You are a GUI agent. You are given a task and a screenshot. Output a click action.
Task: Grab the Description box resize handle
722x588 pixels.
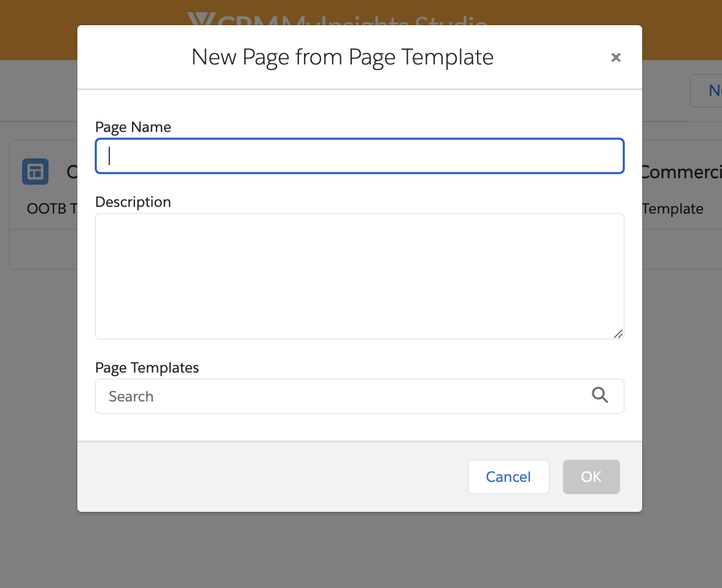point(618,333)
